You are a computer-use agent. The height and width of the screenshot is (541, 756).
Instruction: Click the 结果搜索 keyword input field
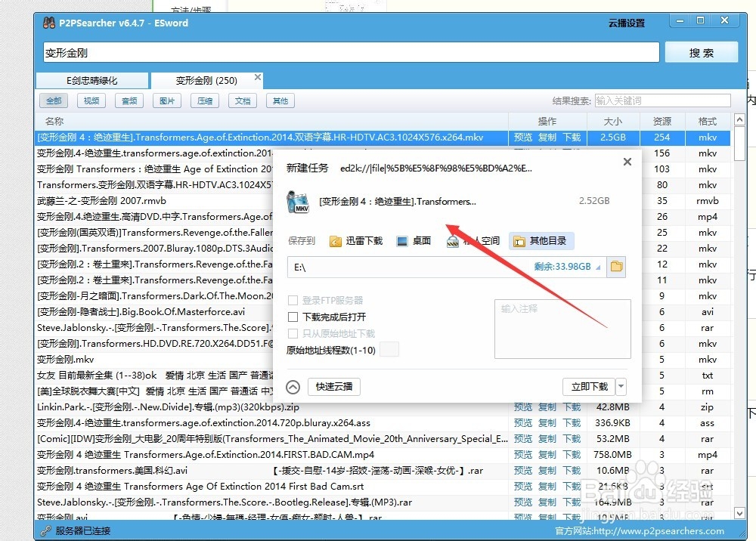662,100
